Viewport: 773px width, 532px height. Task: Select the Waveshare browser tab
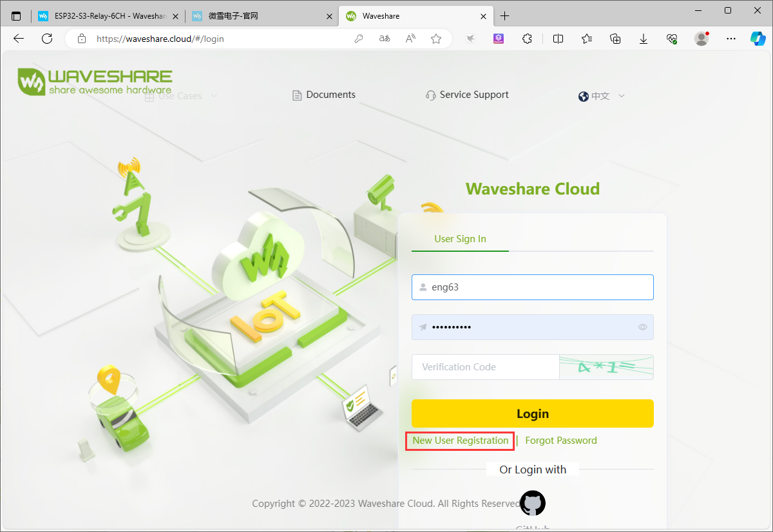click(416, 16)
